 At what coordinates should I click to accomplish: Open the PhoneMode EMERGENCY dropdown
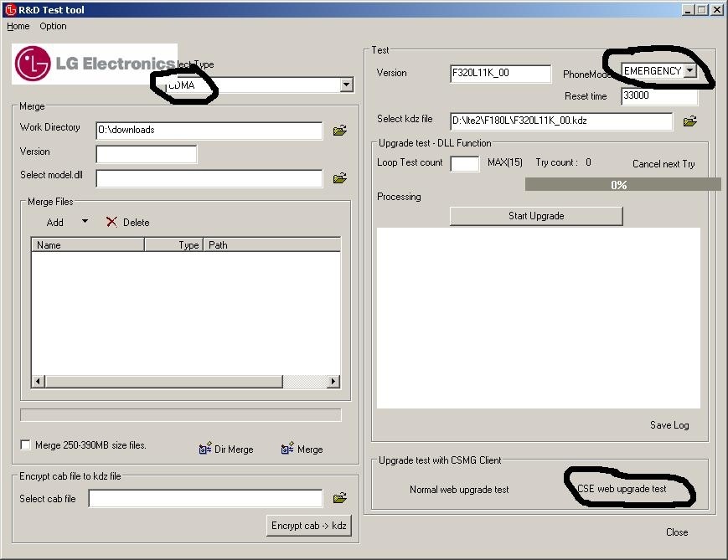coord(690,70)
